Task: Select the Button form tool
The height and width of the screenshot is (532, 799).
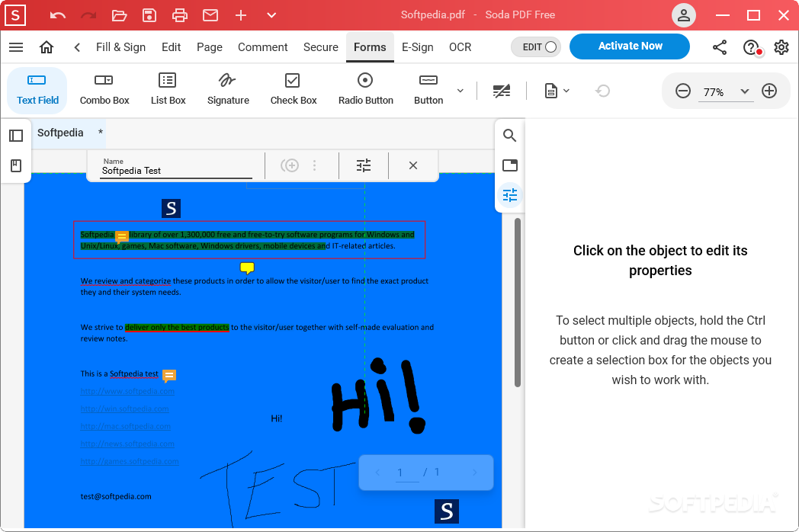Action: (x=428, y=90)
